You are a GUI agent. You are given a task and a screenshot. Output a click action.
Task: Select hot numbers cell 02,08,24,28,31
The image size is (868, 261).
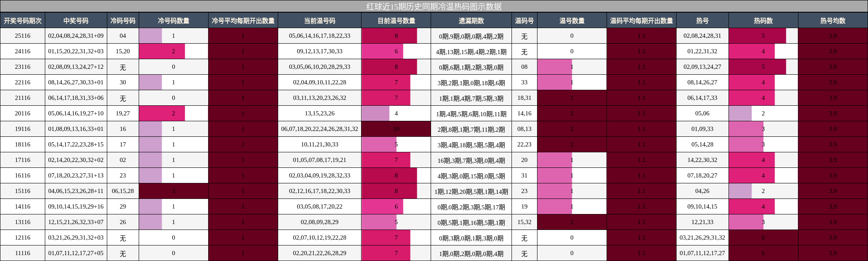pyautogui.click(x=703, y=36)
